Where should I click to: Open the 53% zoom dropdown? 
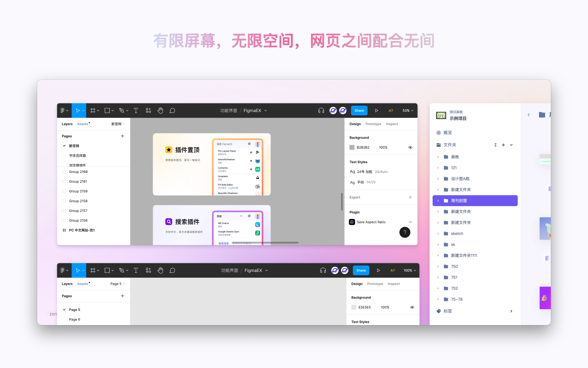[x=408, y=110]
